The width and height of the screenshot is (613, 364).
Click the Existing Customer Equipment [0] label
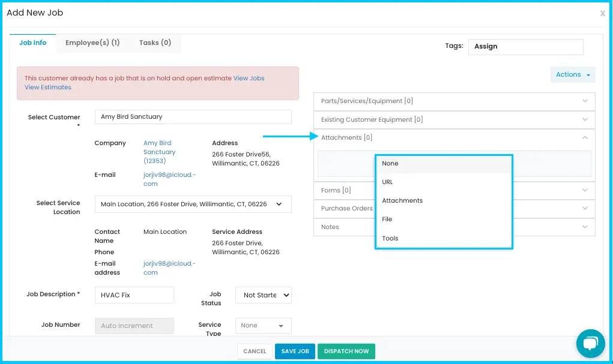point(372,119)
